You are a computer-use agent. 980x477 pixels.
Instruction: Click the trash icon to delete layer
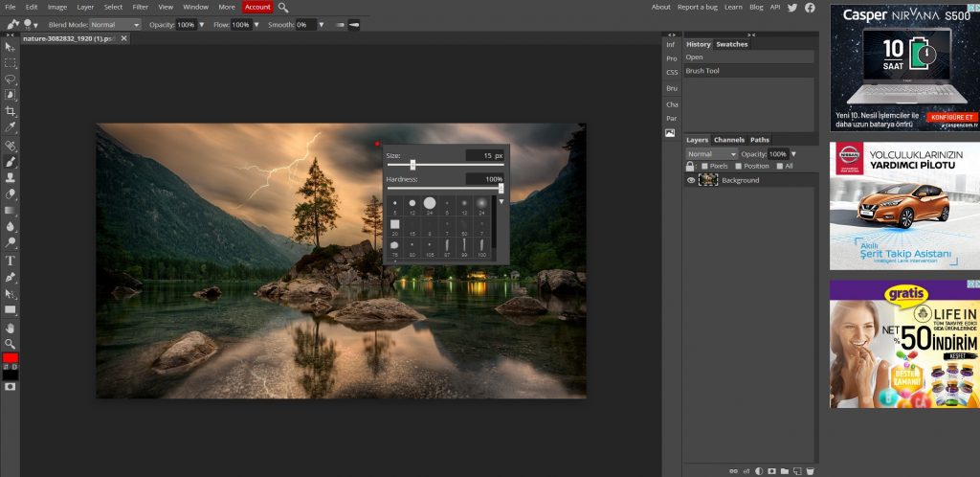[810, 470]
